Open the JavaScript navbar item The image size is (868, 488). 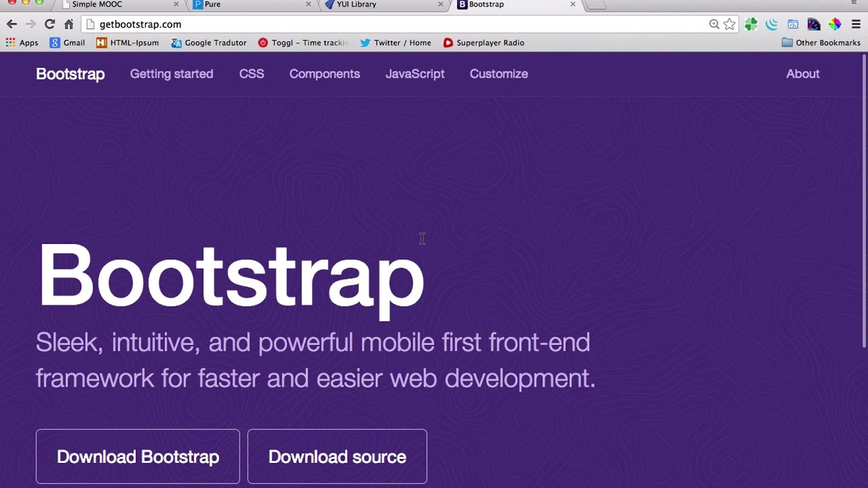tap(415, 74)
